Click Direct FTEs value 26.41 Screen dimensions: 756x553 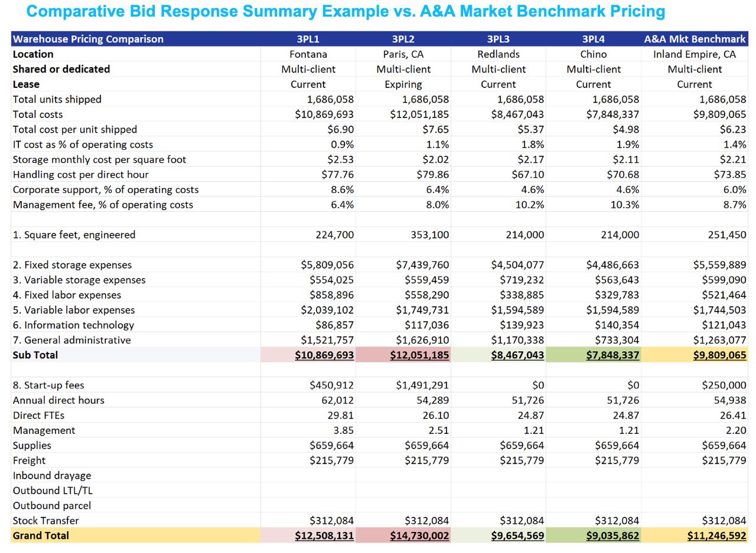pyautogui.click(x=732, y=415)
